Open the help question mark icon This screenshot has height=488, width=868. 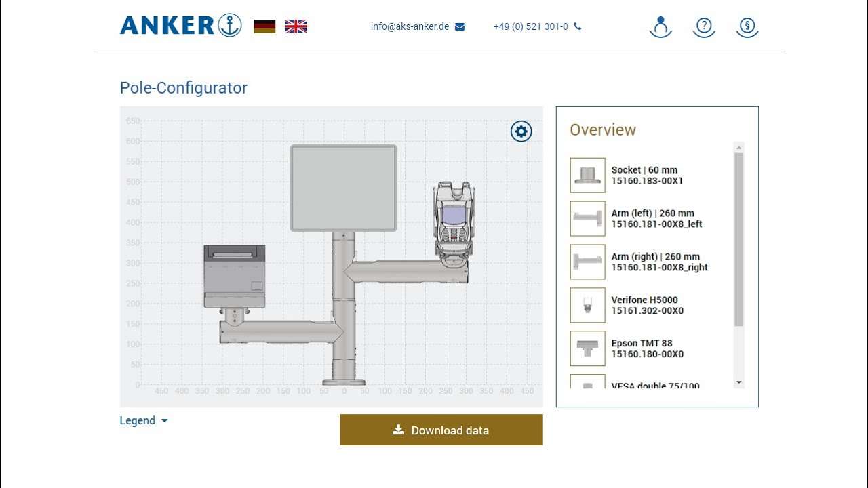tap(704, 27)
